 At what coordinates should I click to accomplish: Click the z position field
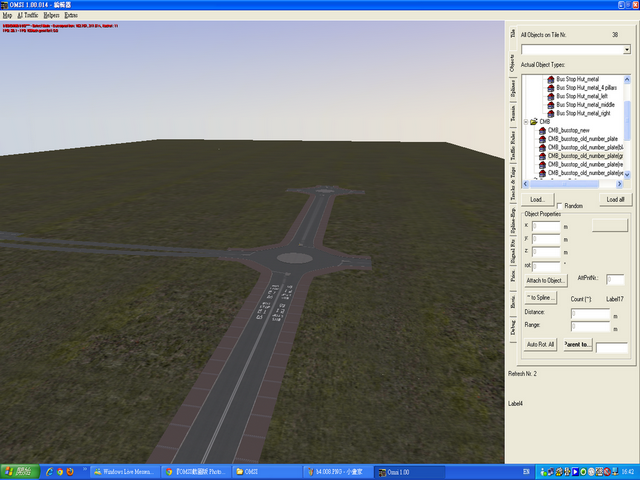pyautogui.click(x=546, y=252)
